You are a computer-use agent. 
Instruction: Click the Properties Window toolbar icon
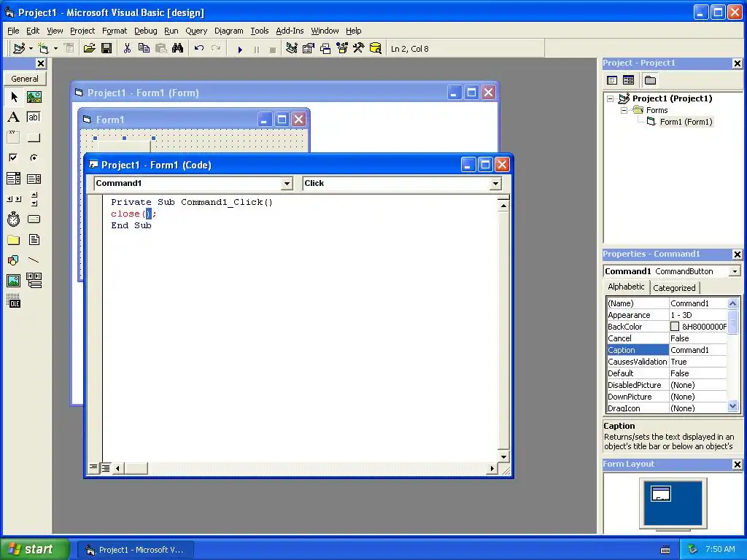click(309, 49)
